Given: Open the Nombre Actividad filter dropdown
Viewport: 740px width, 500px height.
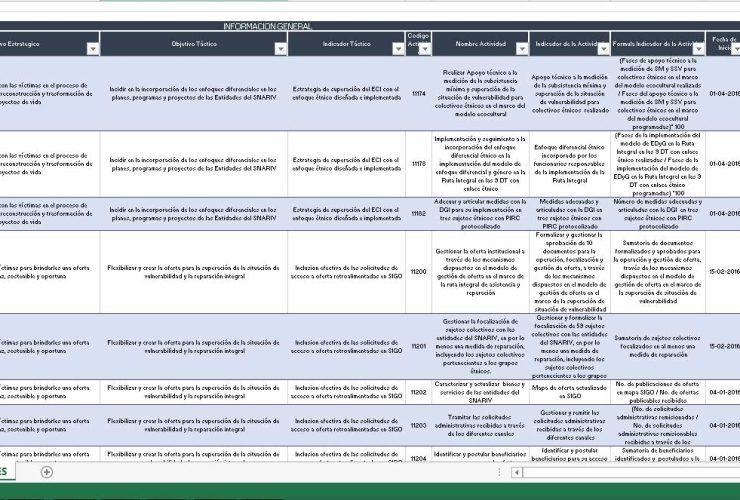Looking at the screenshot, I should (x=522, y=49).
